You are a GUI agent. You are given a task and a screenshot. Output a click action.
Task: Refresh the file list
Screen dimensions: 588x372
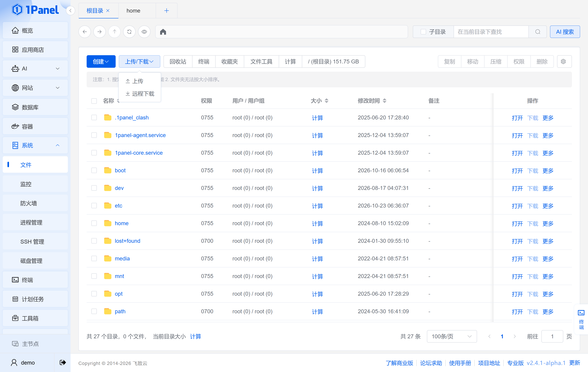click(x=129, y=32)
